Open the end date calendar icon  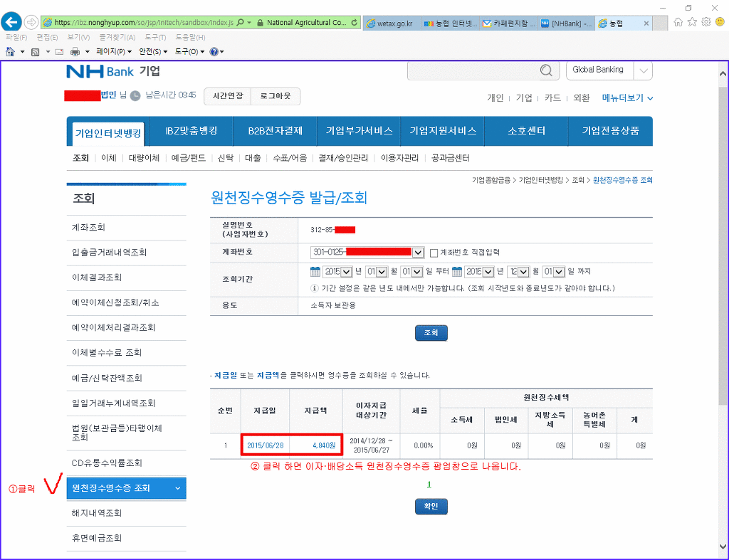coord(457,271)
